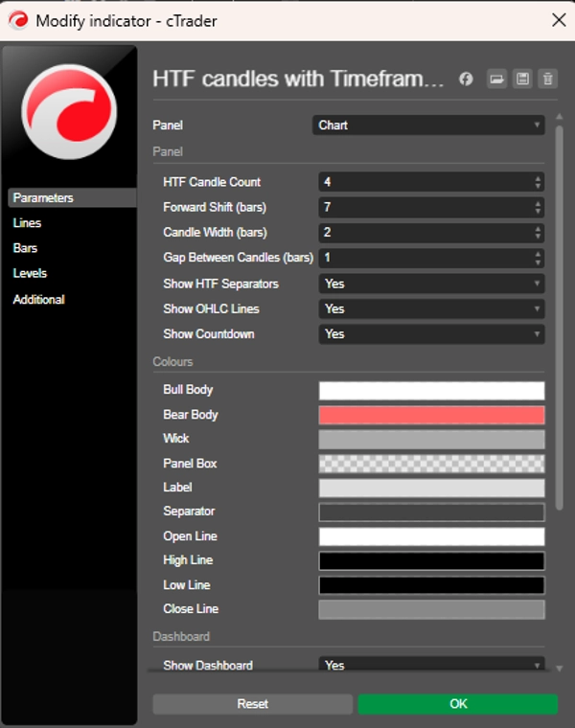Image resolution: width=575 pixels, height=728 pixels.
Task: Click the save parameters floppy disk icon
Action: coord(522,80)
